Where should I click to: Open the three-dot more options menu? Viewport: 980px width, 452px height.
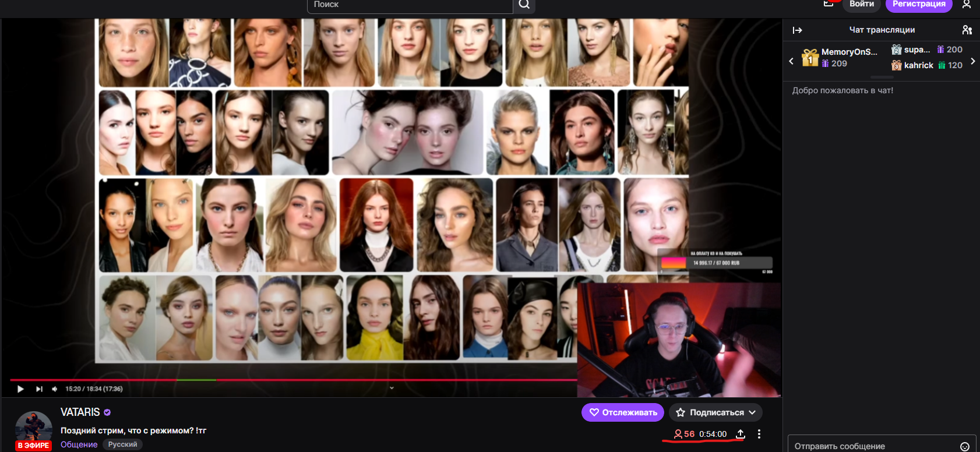(759, 434)
